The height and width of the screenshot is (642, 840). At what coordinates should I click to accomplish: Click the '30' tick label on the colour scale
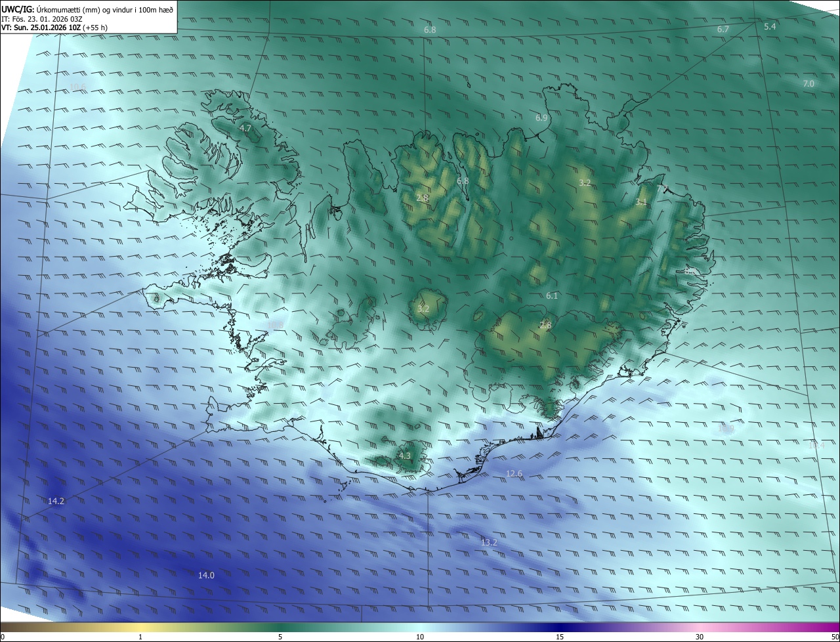[700, 637]
